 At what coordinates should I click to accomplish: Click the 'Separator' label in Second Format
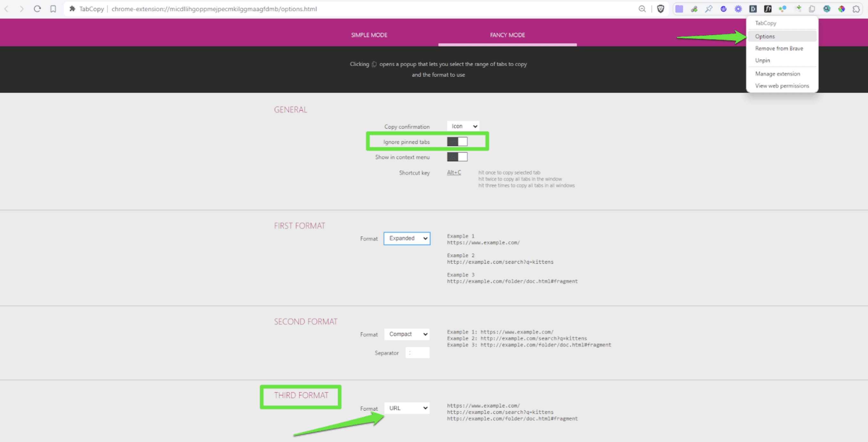(386, 353)
